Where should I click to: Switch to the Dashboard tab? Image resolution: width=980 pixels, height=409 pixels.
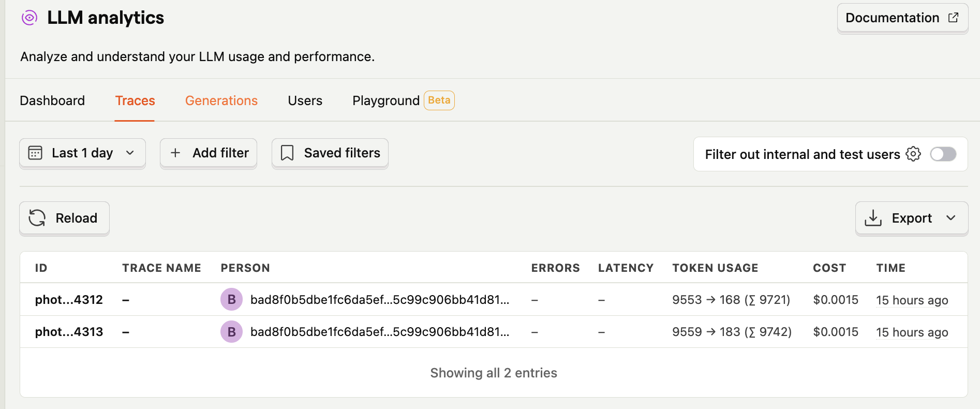tap(52, 101)
